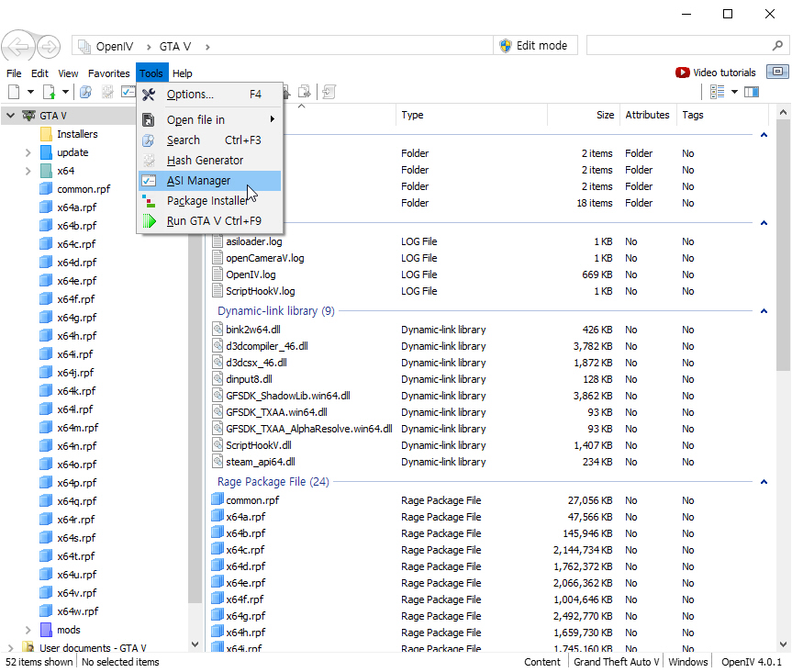The width and height of the screenshot is (792, 672).
Task: Select ASI Manager from Tools menu
Action: [209, 181]
